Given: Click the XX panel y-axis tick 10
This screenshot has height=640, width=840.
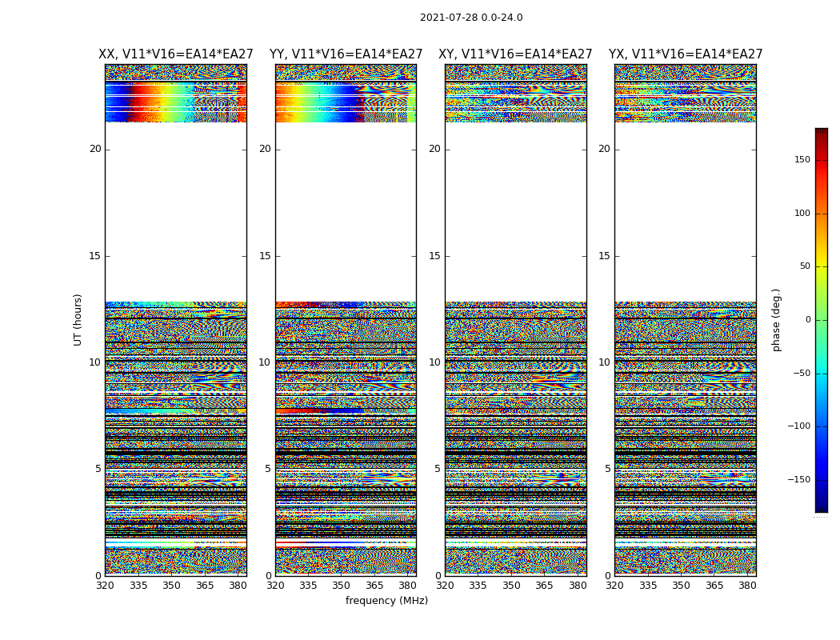Looking at the screenshot, I should coord(95,362).
